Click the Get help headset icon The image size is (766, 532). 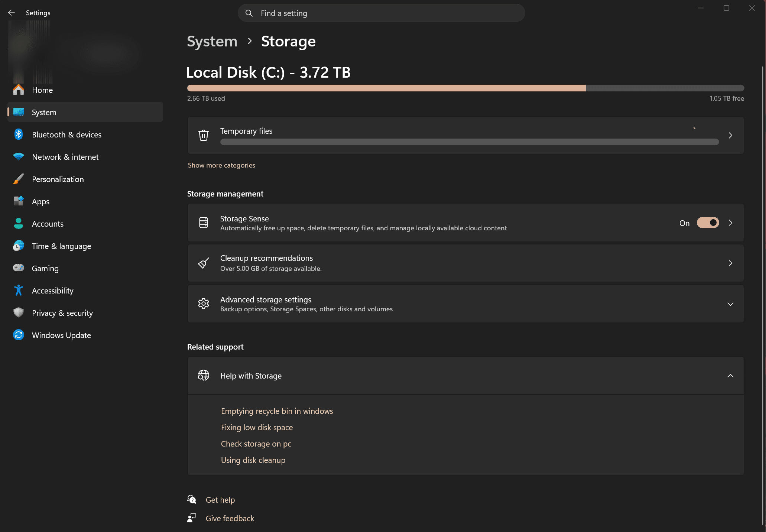tap(192, 500)
